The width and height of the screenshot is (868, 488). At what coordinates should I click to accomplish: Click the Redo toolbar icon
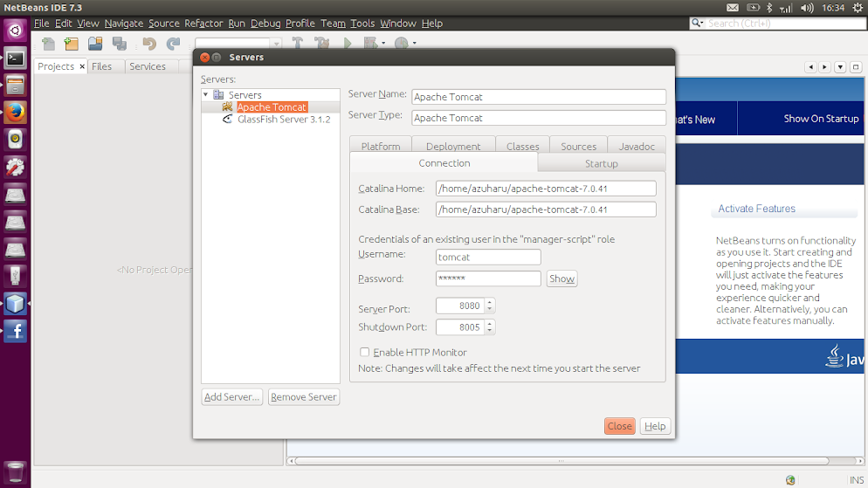tap(173, 44)
